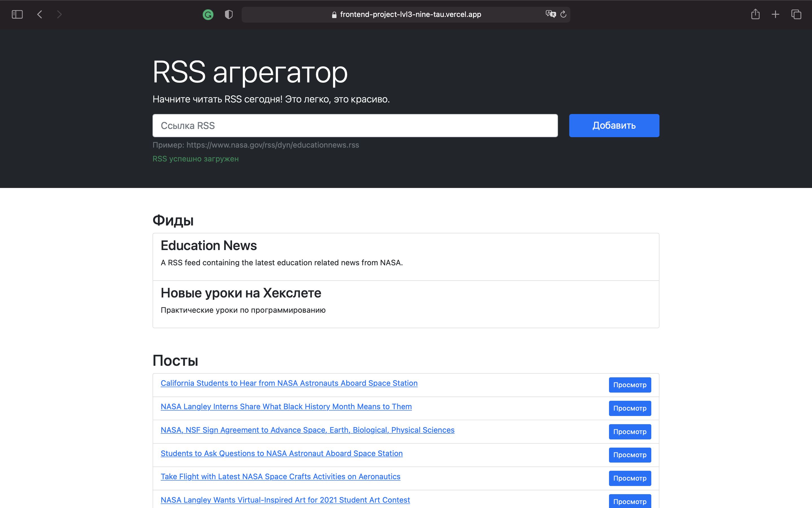Focus the Ссылка RSS input field
The width and height of the screenshot is (812, 508).
pos(355,126)
